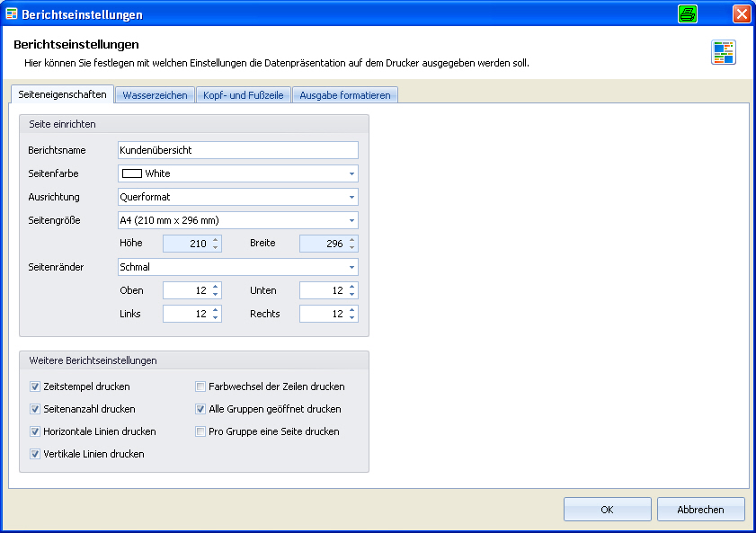This screenshot has width=756, height=533.
Task: Open the Seitenränder dropdown showing Schmal
Action: tap(238, 267)
